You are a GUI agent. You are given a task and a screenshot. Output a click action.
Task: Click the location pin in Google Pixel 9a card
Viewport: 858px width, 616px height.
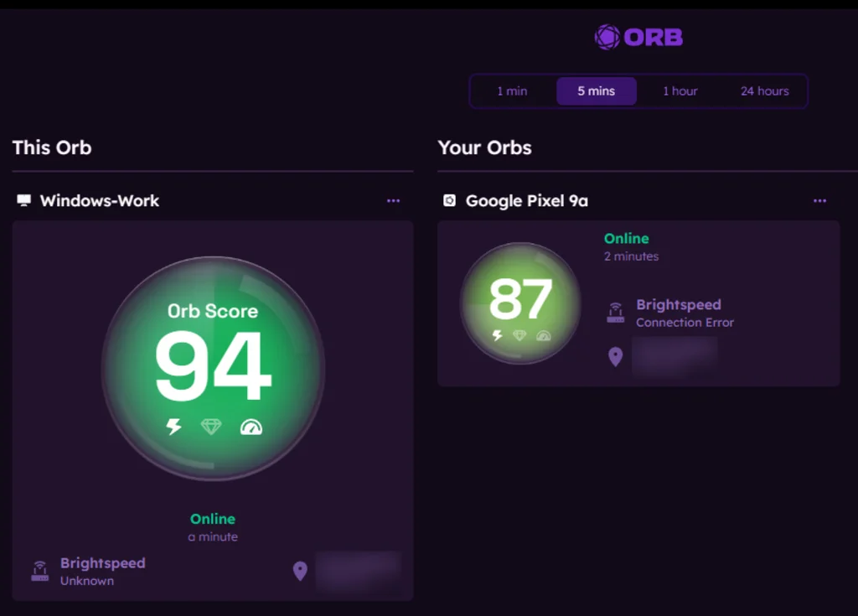click(x=615, y=357)
